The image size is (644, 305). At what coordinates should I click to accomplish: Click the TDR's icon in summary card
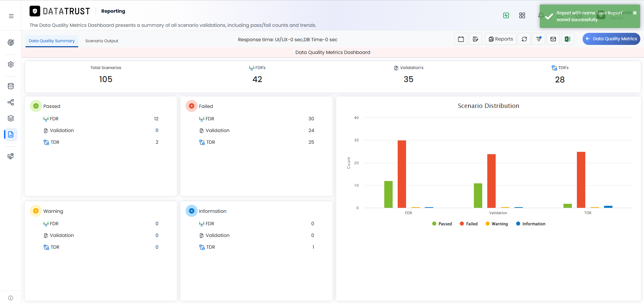pyautogui.click(x=554, y=68)
